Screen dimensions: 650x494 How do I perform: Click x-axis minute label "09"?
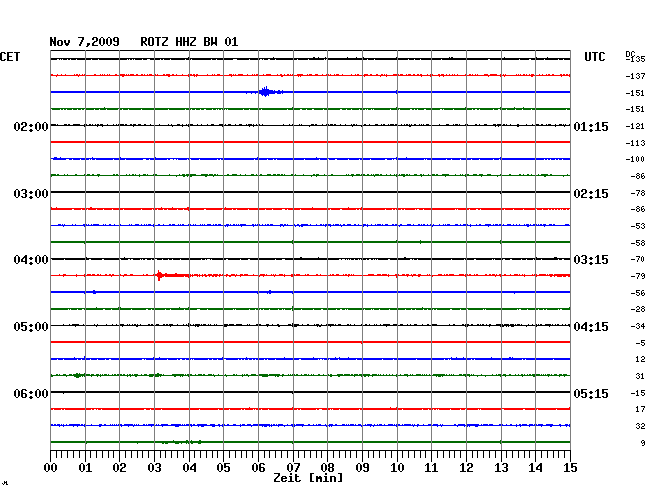(362, 468)
